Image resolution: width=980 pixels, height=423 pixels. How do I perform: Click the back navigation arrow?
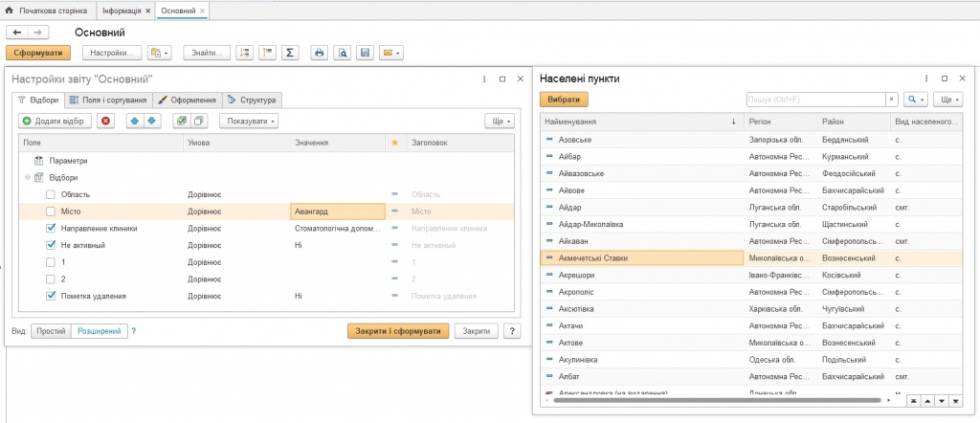[17, 33]
